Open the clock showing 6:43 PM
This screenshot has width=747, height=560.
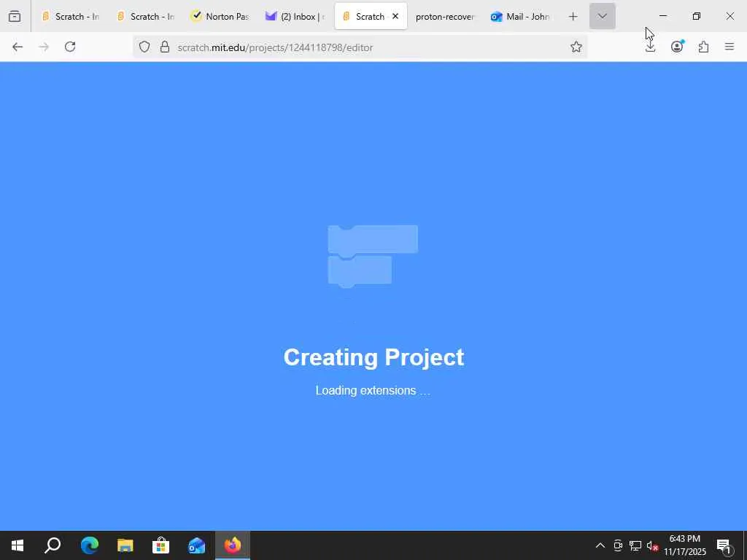(685, 545)
